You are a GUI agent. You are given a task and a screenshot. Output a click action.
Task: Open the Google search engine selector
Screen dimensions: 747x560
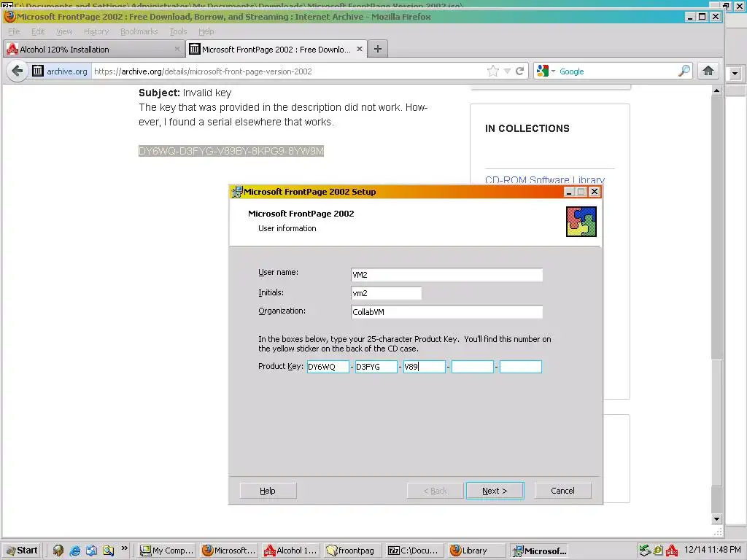(546, 71)
